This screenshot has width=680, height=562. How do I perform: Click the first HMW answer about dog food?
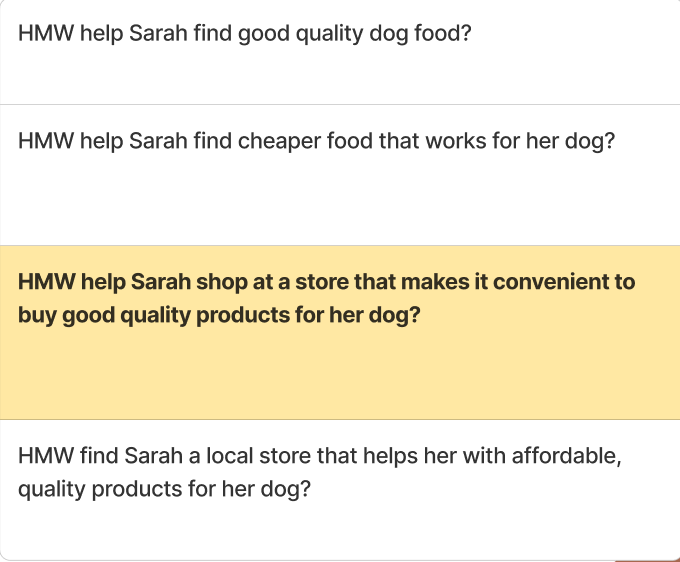point(340,52)
